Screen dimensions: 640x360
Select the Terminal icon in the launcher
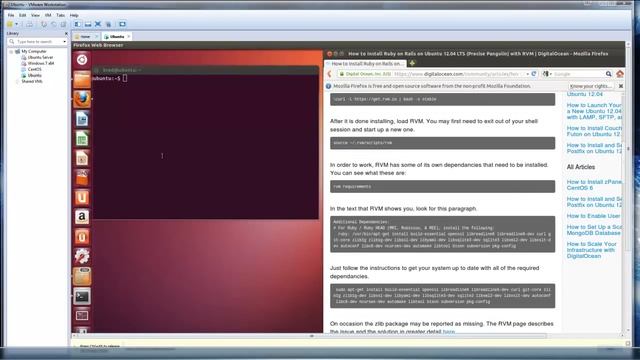coord(82,296)
